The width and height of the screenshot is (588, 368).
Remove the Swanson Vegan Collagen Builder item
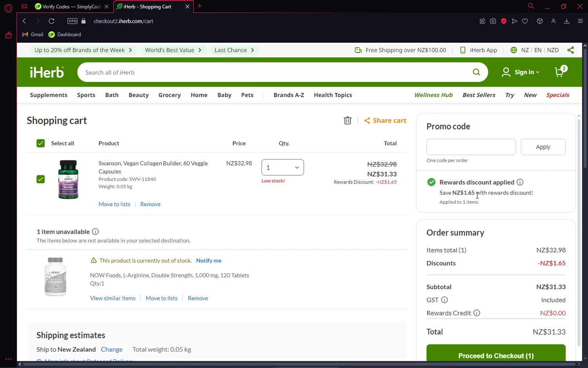(x=151, y=204)
